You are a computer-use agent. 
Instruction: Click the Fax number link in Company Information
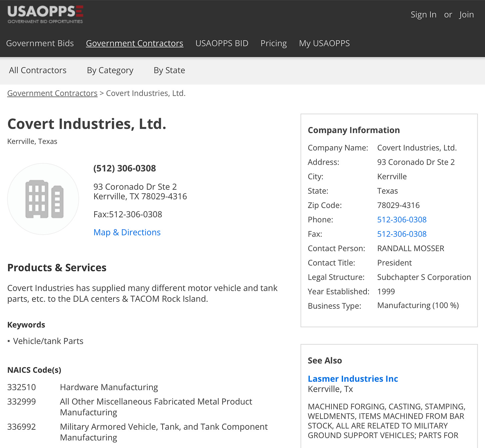pos(402,234)
